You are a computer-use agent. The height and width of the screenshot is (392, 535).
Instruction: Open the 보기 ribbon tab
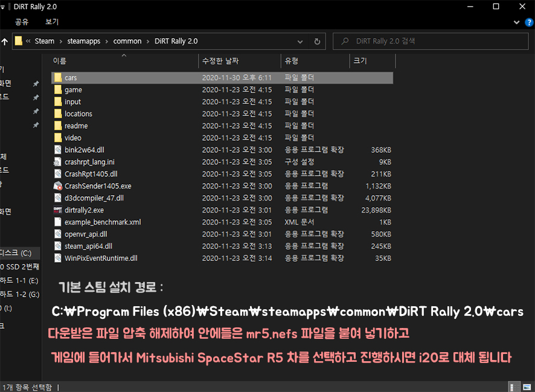click(52, 22)
